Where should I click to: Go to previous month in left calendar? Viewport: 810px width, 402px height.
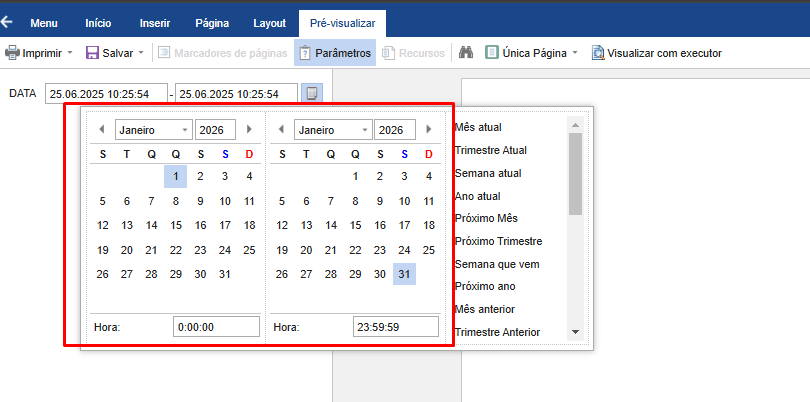[x=101, y=130]
